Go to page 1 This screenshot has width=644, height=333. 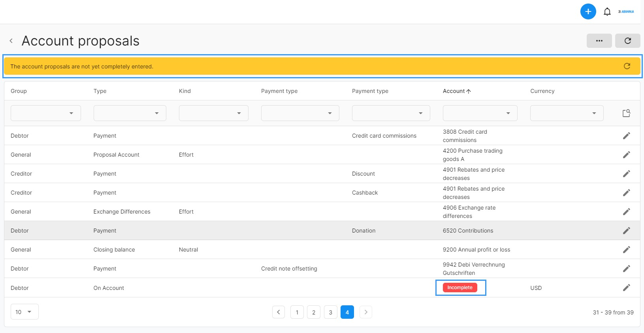point(297,312)
